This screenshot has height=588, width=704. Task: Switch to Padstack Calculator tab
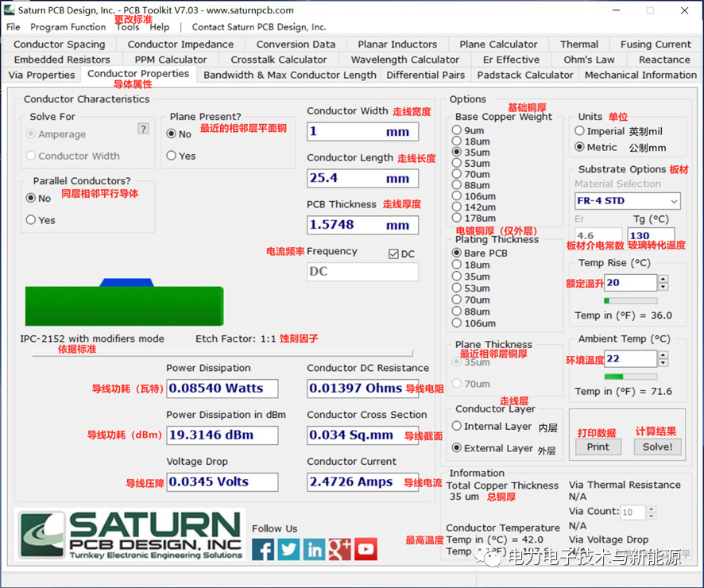(x=525, y=75)
